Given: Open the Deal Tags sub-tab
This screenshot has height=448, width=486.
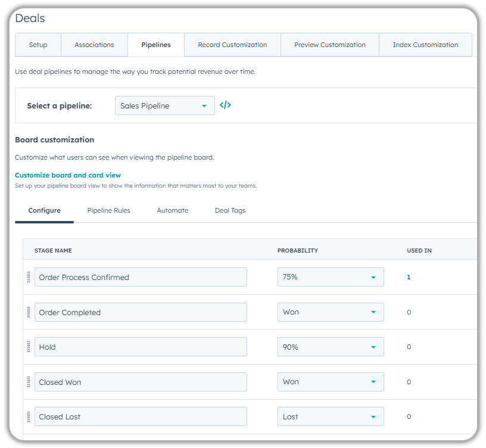Looking at the screenshot, I should (x=230, y=210).
